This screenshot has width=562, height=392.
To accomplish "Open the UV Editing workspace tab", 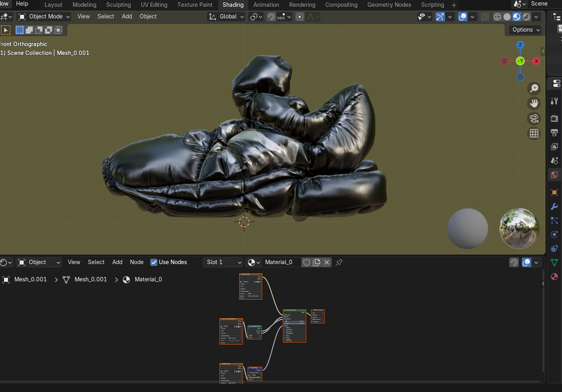I will [x=154, y=5].
